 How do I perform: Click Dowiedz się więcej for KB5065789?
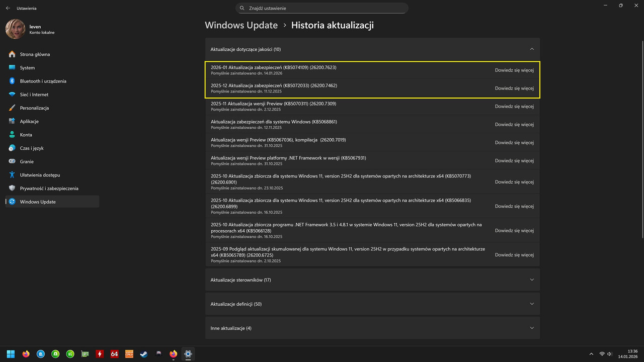[x=514, y=254]
